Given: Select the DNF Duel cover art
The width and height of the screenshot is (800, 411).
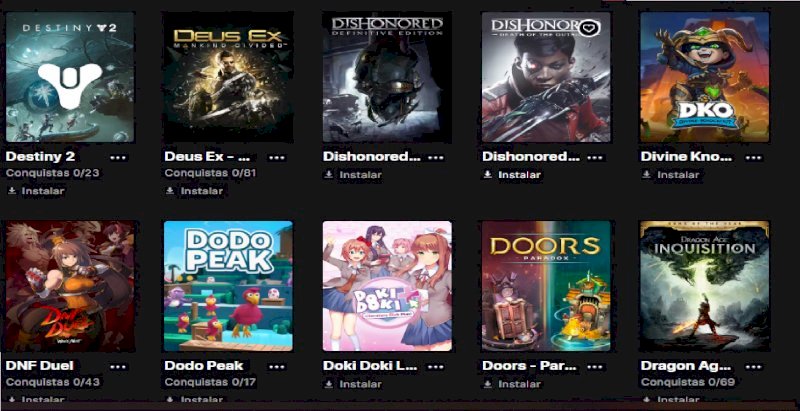Looking at the screenshot, I should [x=70, y=286].
